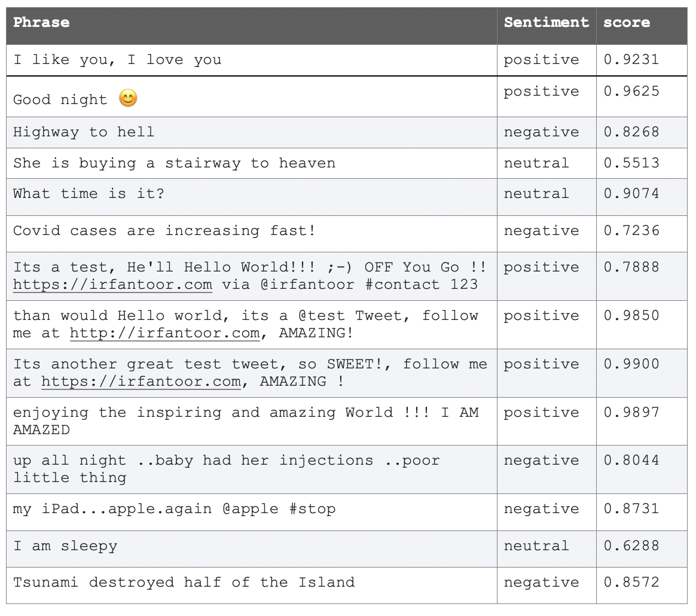Image resolution: width=696 pixels, height=616 pixels.
Task: Click the 'up all night' phrase cell
Action: click(x=252, y=469)
